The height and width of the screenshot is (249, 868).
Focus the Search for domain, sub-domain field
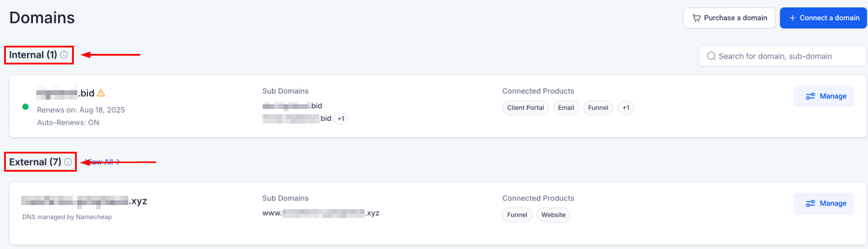click(782, 56)
